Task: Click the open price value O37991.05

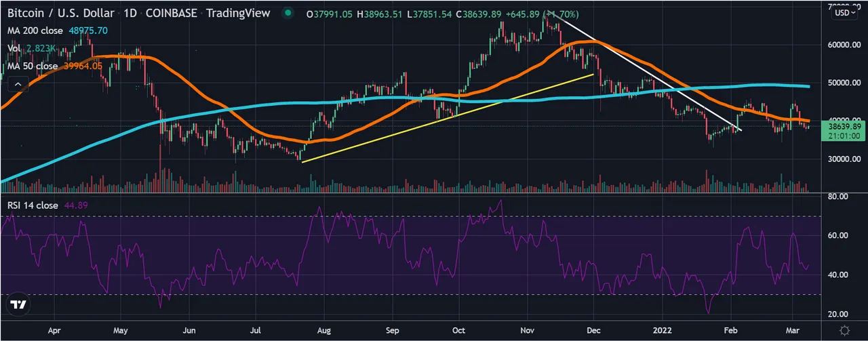Action: tap(331, 13)
